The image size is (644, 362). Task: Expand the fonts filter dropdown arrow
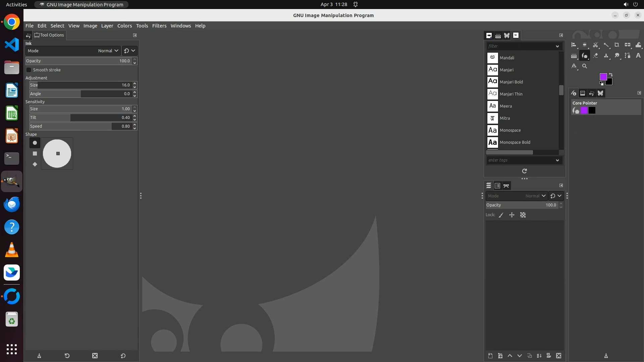click(x=557, y=46)
